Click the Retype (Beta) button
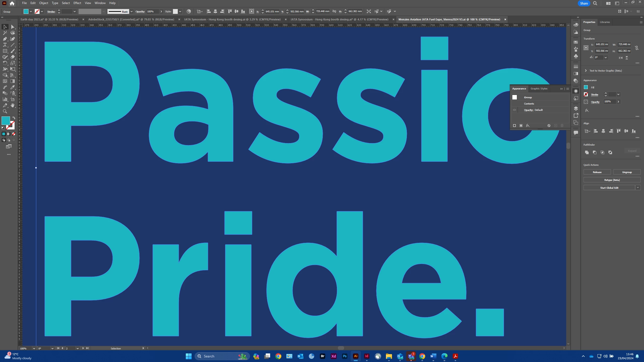Viewport: 644px width, 362px height. tap(612, 180)
